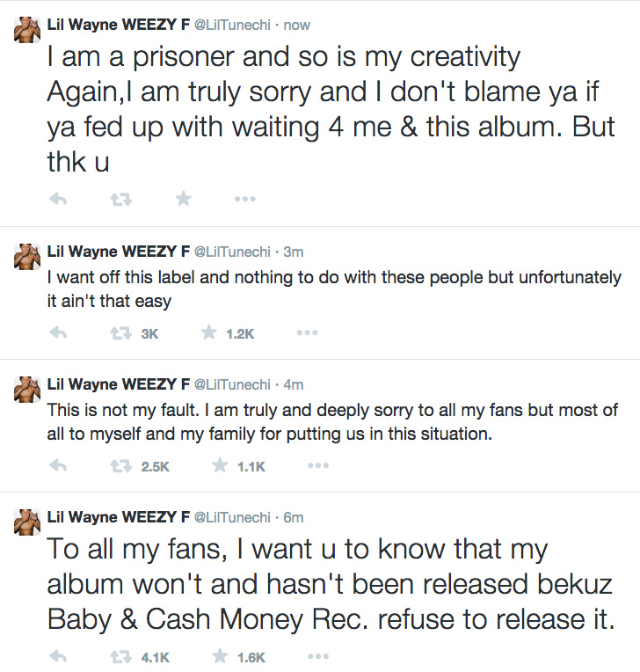
Task: Click Lil Wayne WEEZY F name on 6m tweet
Action: 118,517
